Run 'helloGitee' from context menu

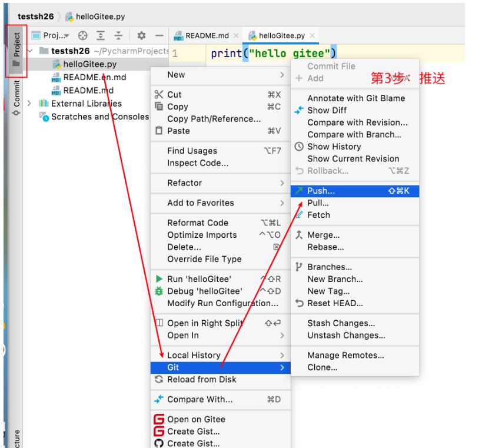221,279
